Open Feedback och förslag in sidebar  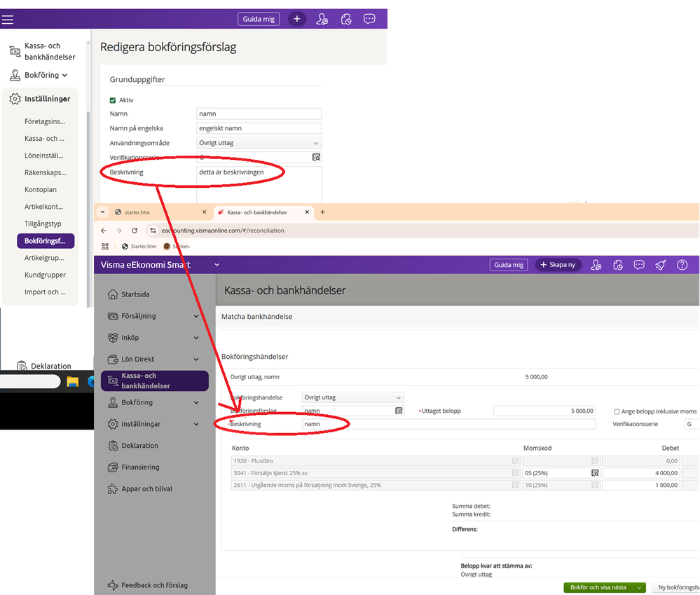[x=154, y=585]
